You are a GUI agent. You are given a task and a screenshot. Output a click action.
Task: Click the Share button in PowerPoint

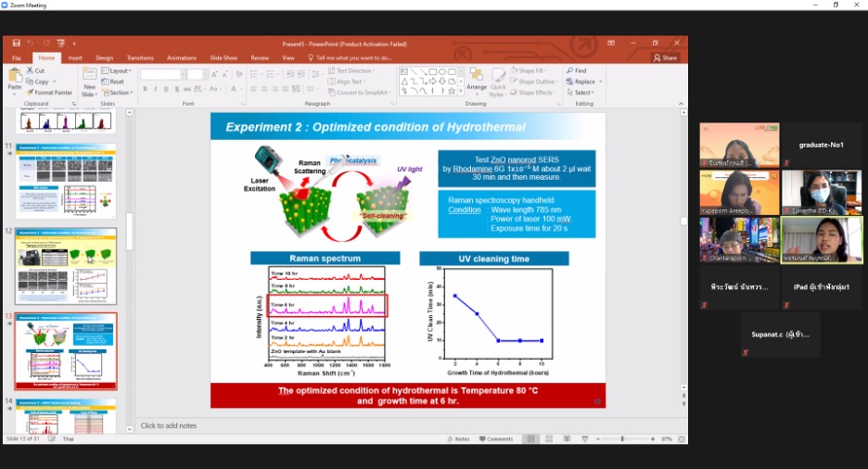[x=666, y=57]
